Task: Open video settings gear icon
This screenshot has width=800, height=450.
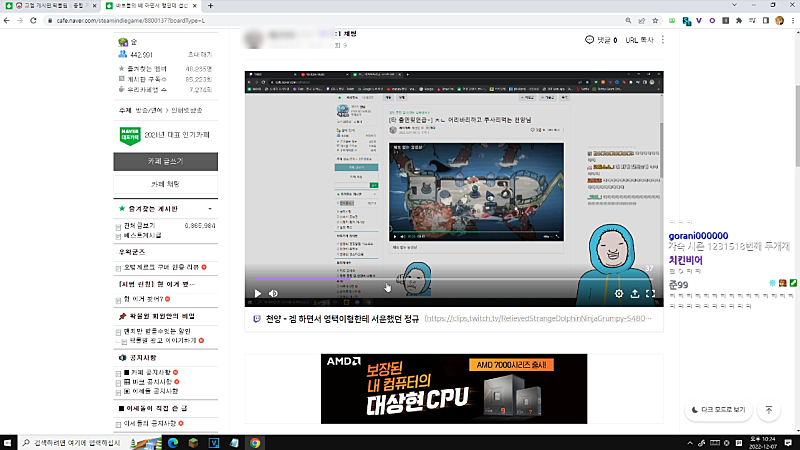Action: point(619,294)
